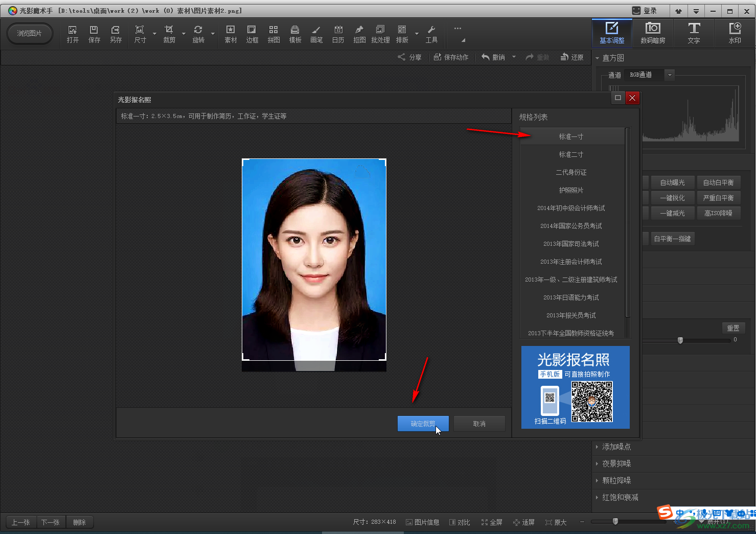The width and height of the screenshot is (756, 534).
Task: Open dropdown arrow next to 裁剪
Action: [184, 34]
